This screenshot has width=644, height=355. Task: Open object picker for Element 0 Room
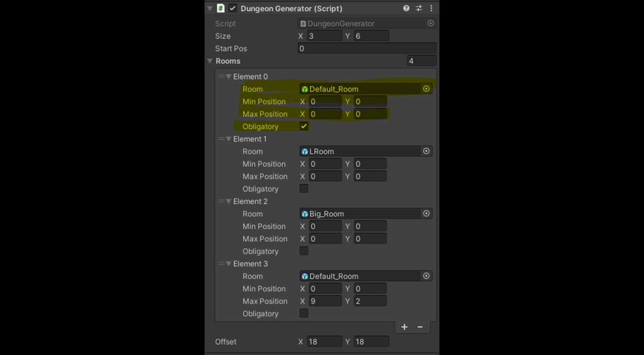(426, 89)
